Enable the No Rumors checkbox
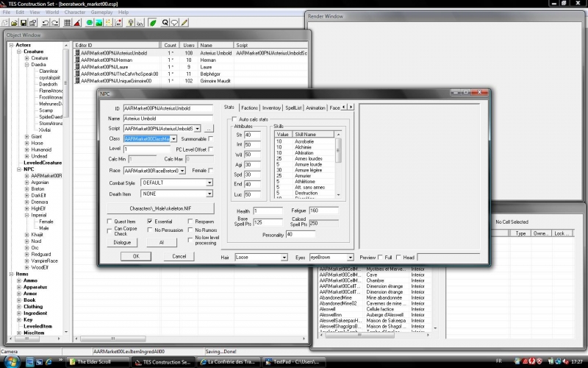The width and height of the screenshot is (588, 368). coord(190,230)
